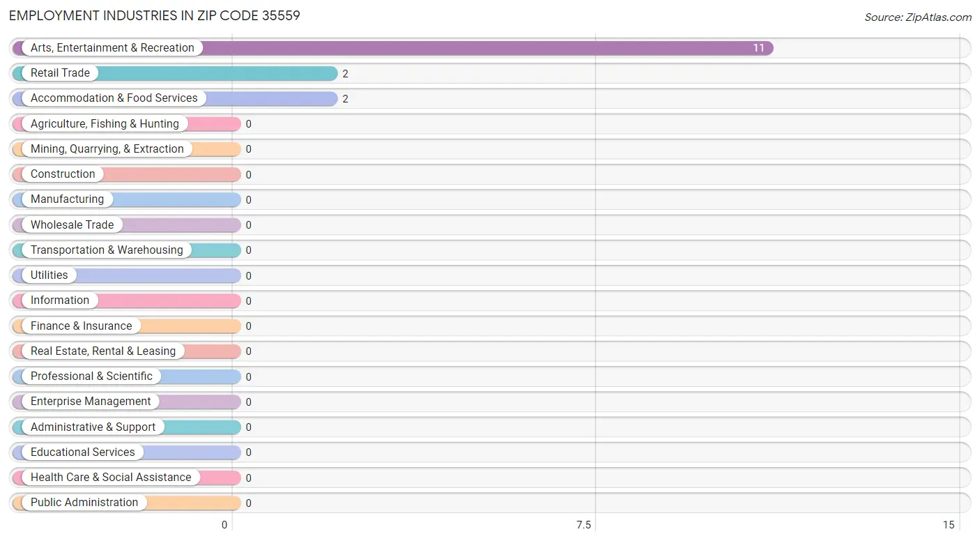980x541 pixels.
Task: Click the 'Transportation & Warehousing' label
Action: coord(107,250)
